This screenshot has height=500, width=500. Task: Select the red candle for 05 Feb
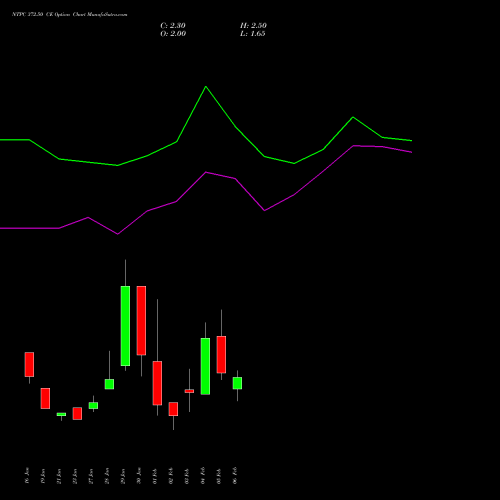click(221, 354)
